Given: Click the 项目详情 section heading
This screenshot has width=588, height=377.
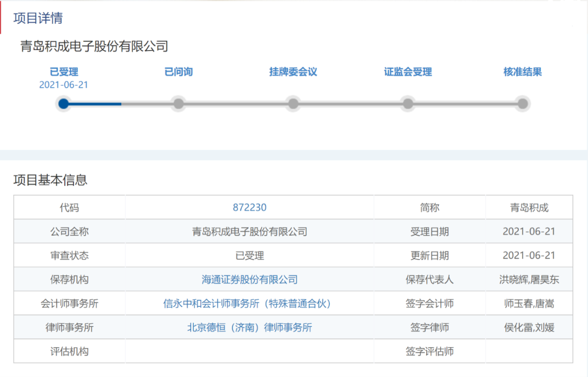Looking at the screenshot, I should (38, 18).
